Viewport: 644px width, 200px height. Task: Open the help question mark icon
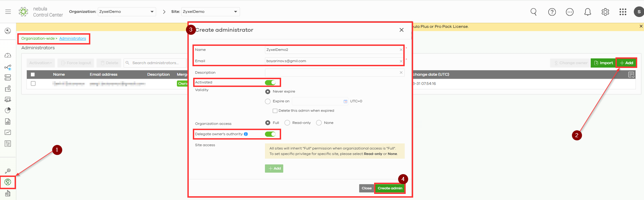click(x=552, y=12)
